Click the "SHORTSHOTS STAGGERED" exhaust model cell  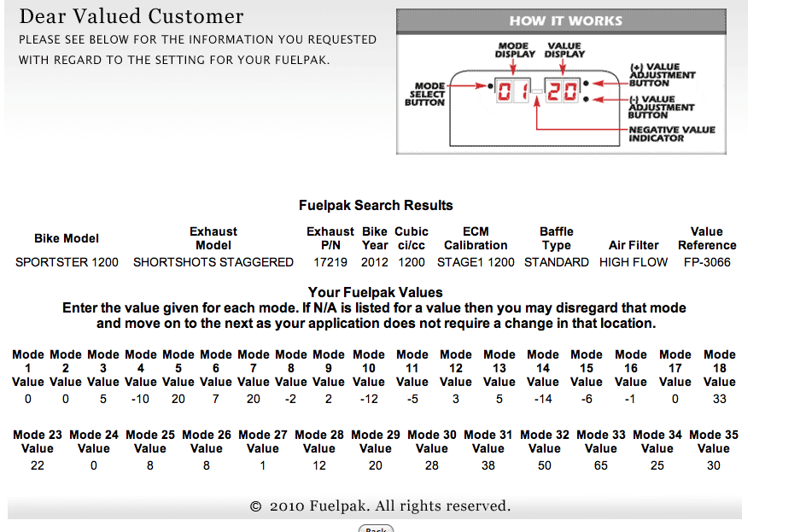pyautogui.click(x=213, y=262)
